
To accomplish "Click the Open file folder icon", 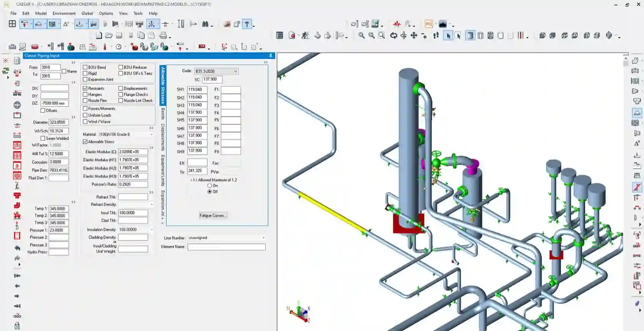I will 109,36.
